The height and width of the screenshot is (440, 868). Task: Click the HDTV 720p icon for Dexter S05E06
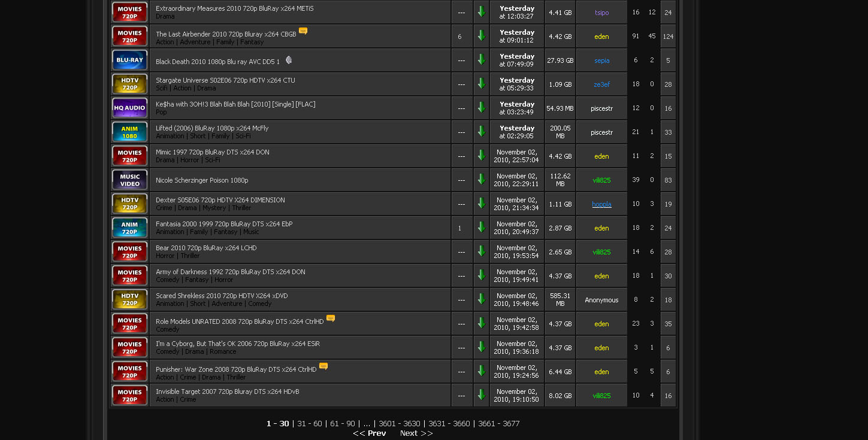tap(129, 204)
